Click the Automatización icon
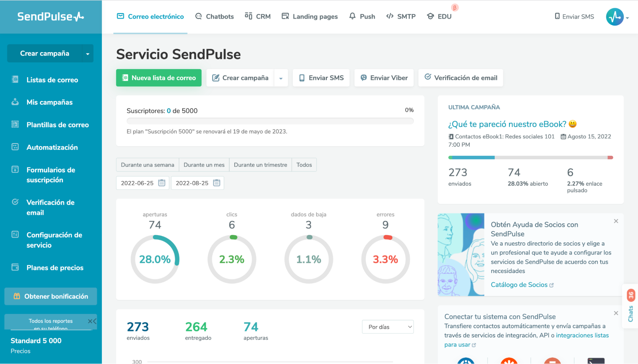This screenshot has height=364, width=638. tap(15, 147)
